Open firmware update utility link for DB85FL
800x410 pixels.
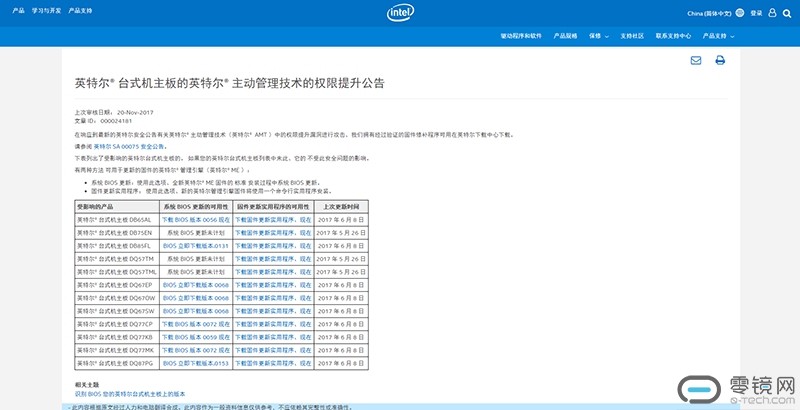273,246
